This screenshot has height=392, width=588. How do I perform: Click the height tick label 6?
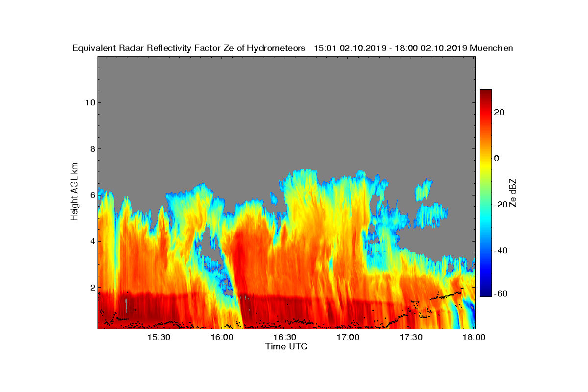[x=92, y=195]
